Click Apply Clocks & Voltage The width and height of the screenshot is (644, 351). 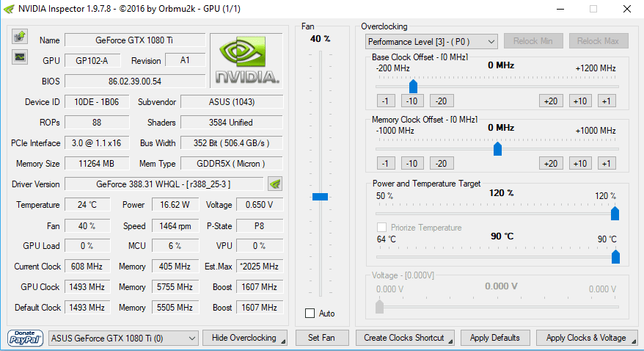click(x=587, y=338)
